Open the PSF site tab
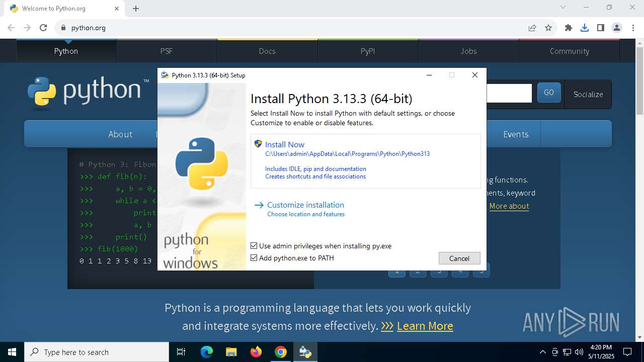This screenshot has height=362, width=644. click(x=167, y=51)
